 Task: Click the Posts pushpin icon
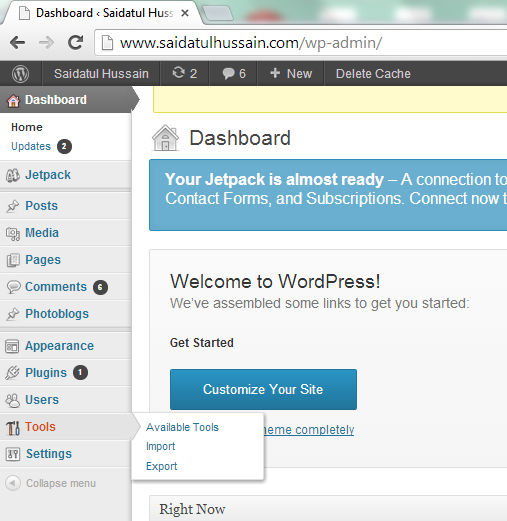click(x=13, y=206)
